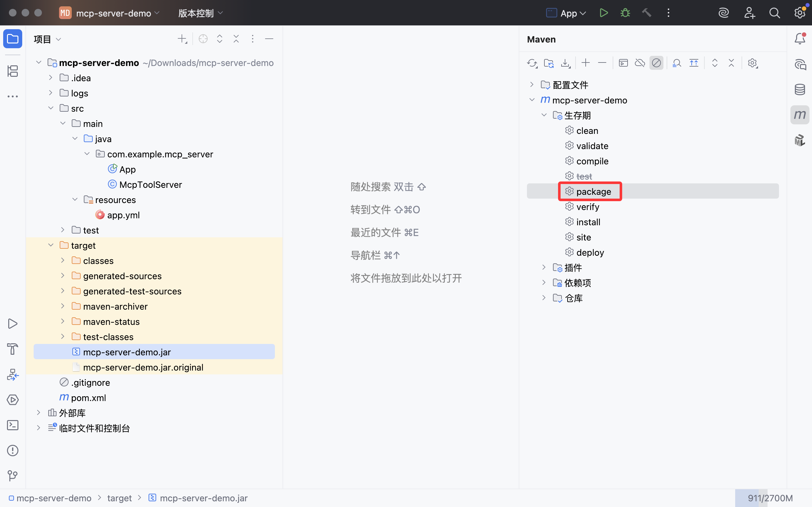The image size is (812, 507).
Task: Reload all Maven projects icon
Action: [x=532, y=63]
